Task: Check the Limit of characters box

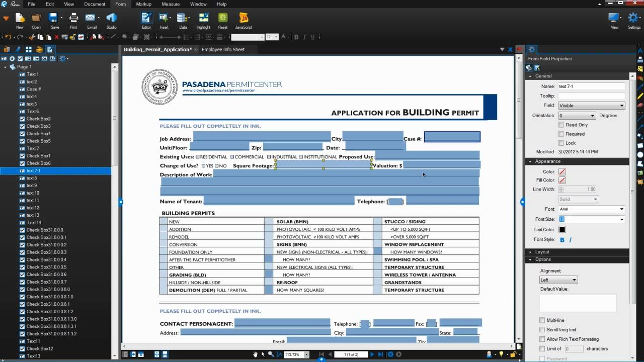Action: 542,348
